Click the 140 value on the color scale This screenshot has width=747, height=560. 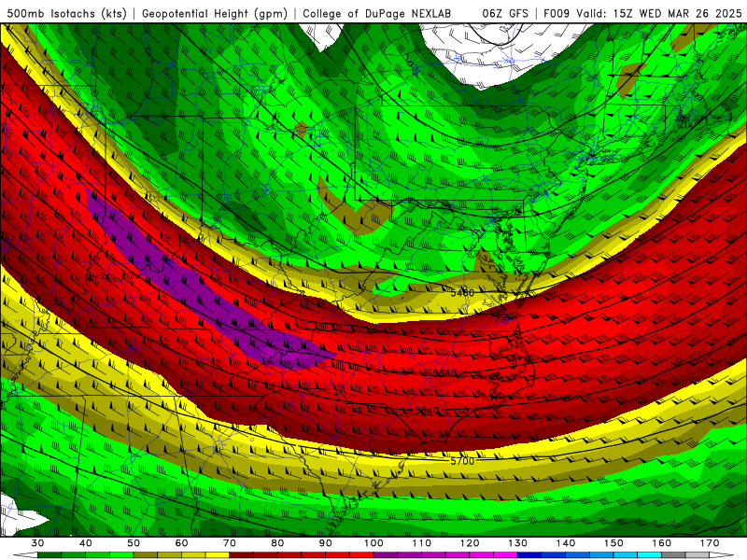pyautogui.click(x=566, y=543)
